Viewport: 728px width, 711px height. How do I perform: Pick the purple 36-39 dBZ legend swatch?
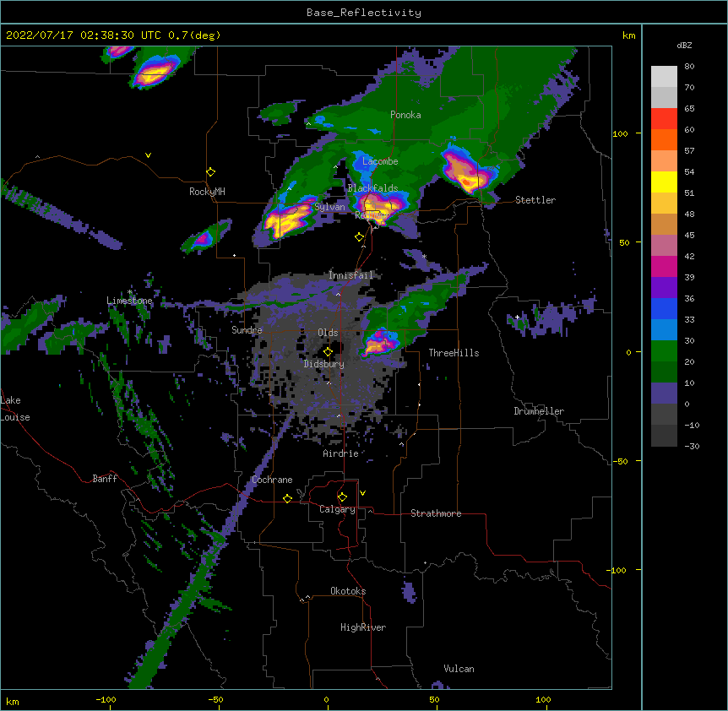(x=664, y=288)
